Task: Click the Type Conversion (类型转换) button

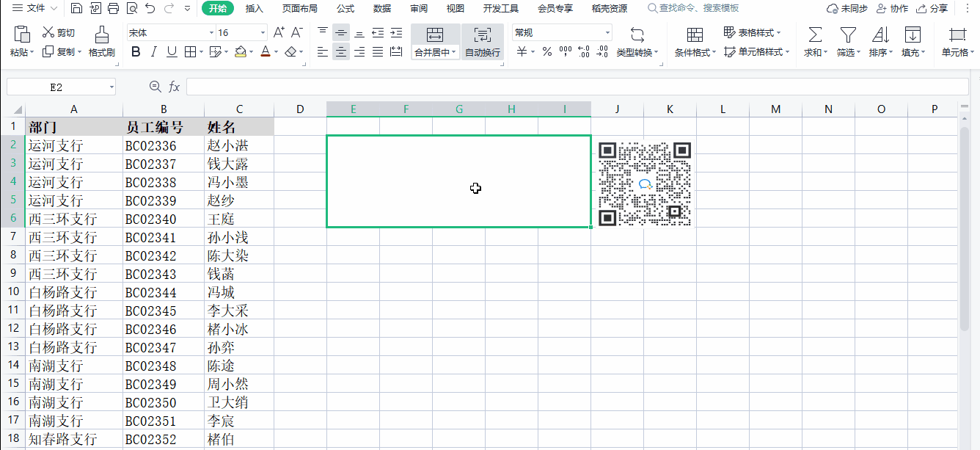Action: (x=637, y=42)
